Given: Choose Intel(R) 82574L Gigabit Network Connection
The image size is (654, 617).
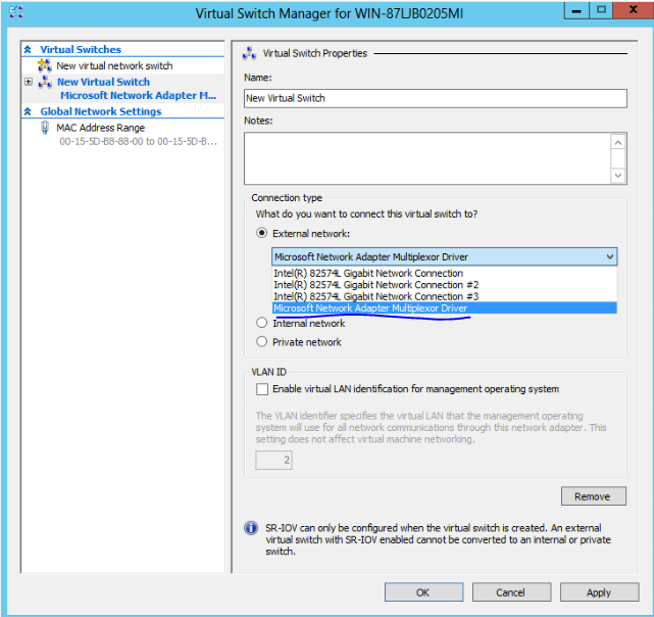Looking at the screenshot, I should [445, 273].
